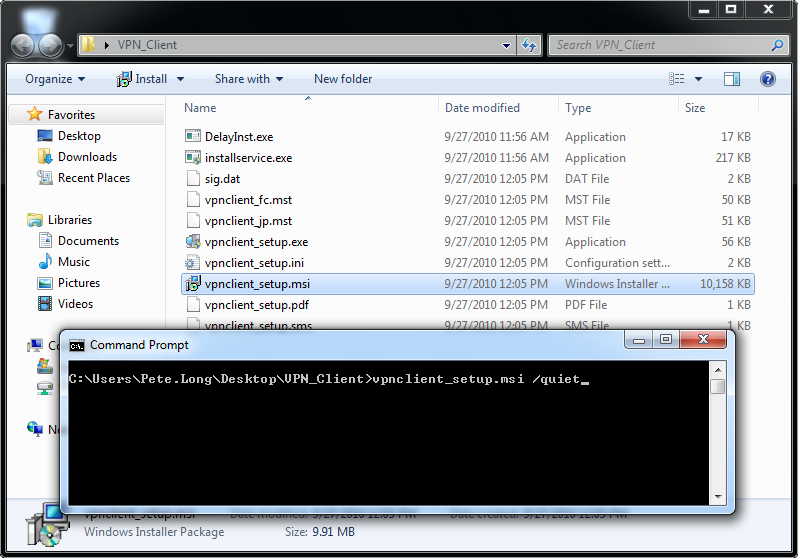Close the Command Prompt window
The image size is (798, 558).
tap(703, 340)
